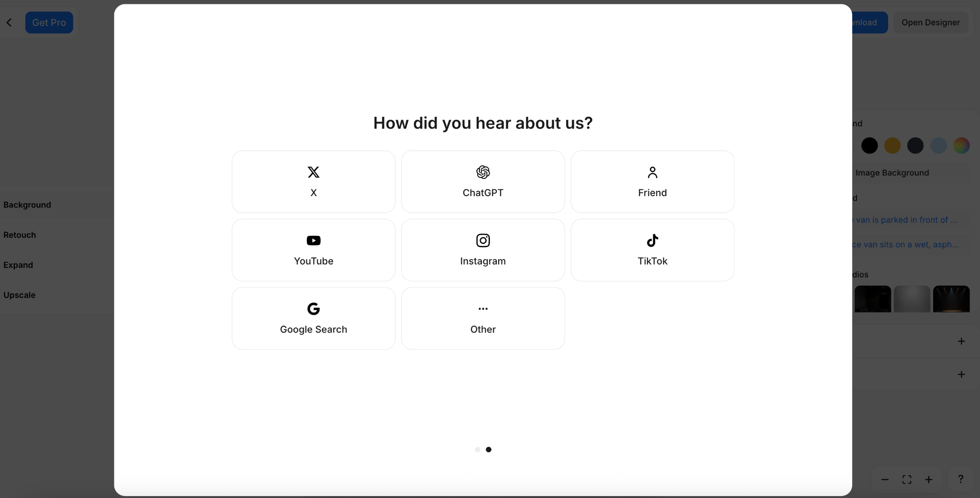Pick the Google G icon
Image resolution: width=980 pixels, height=498 pixels.
pos(313,309)
